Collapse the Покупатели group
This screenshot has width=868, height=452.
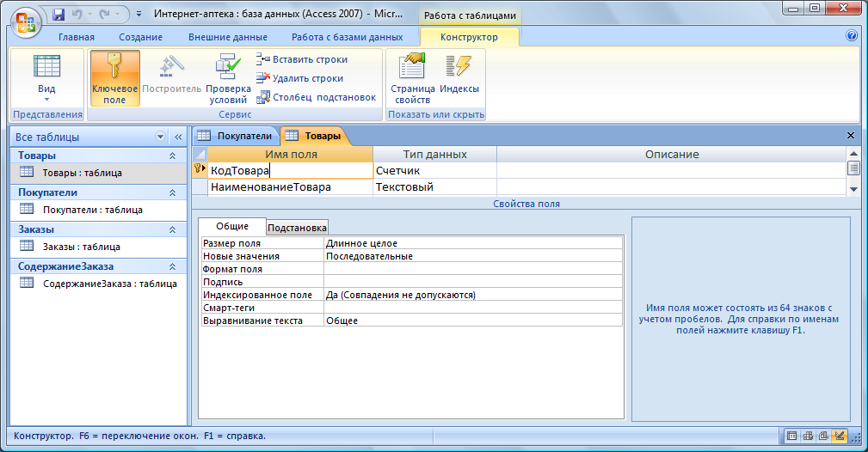pos(172,192)
